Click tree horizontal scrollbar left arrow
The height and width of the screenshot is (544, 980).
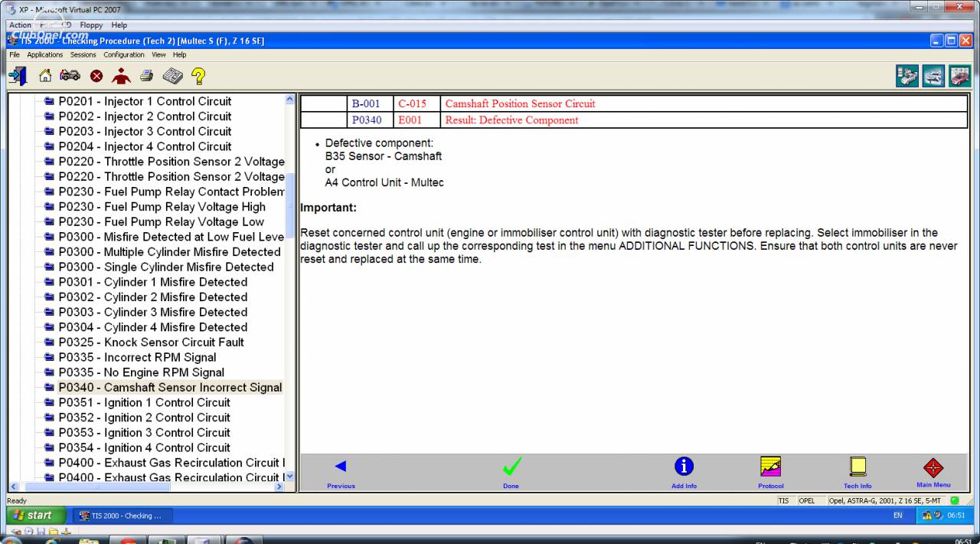[x=12, y=487]
